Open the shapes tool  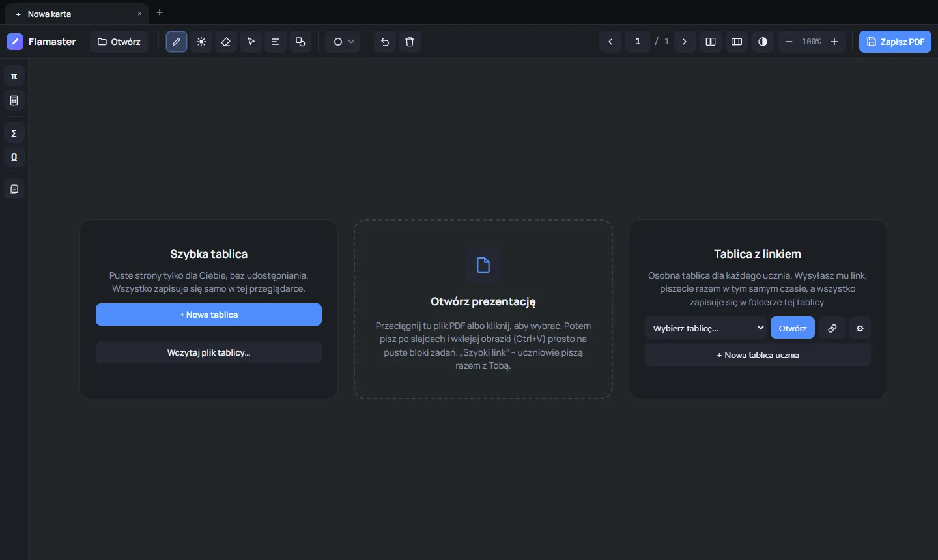[300, 42]
